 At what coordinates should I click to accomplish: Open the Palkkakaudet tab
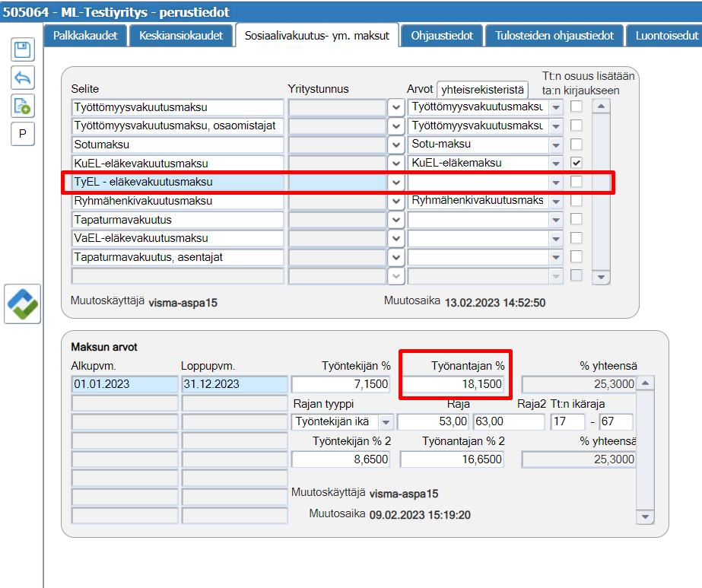[x=85, y=36]
